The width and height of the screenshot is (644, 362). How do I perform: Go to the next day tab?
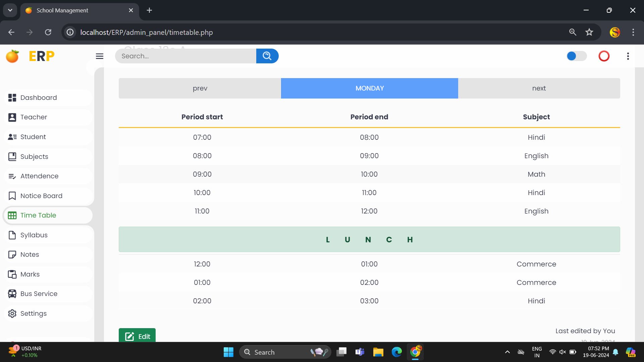(539, 88)
